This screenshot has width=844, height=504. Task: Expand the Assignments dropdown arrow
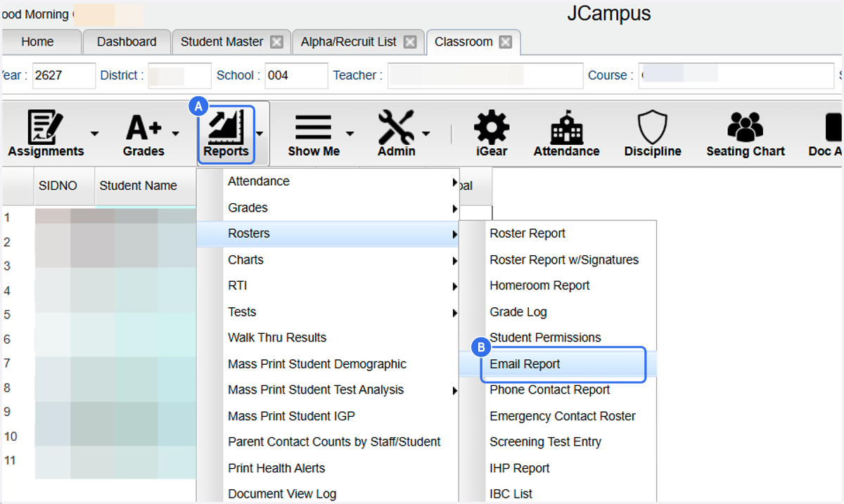(94, 133)
